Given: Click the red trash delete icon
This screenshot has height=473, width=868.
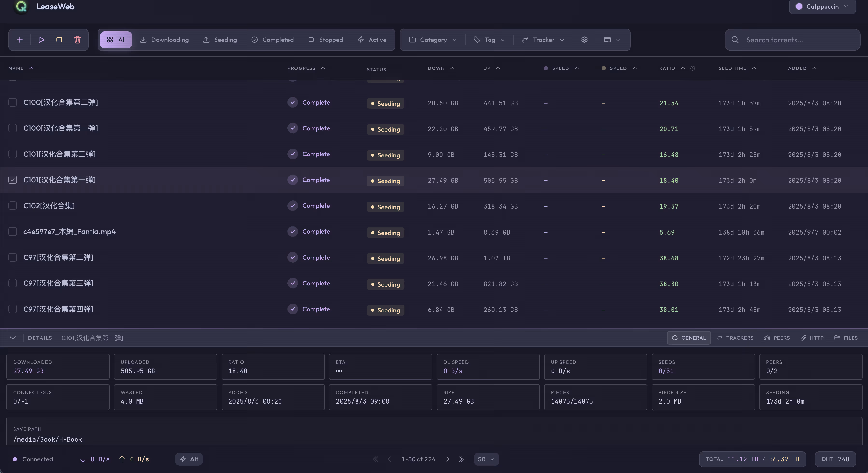Looking at the screenshot, I should (77, 40).
